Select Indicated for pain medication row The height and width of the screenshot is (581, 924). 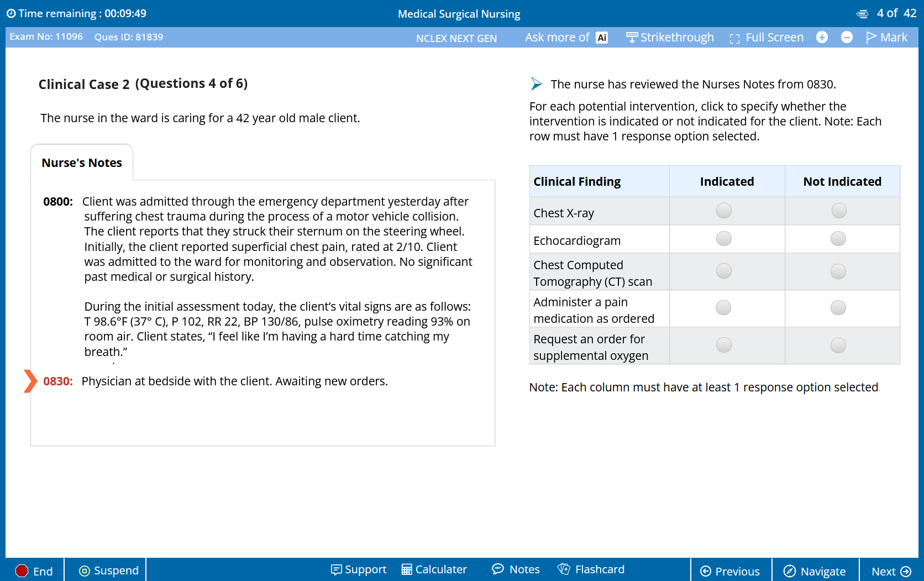coord(723,307)
